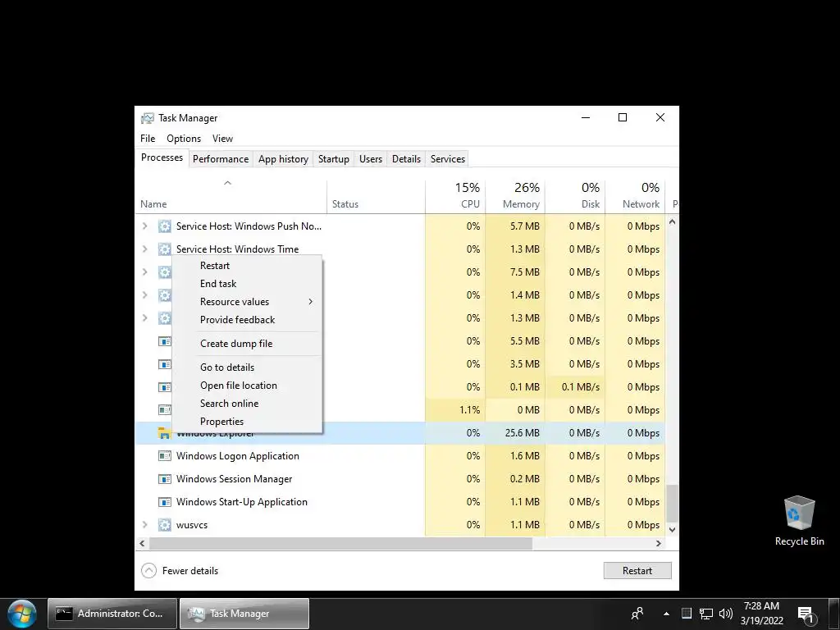Click the horizontal scrollbar thumb
The height and width of the screenshot is (630, 840).
tap(340, 543)
